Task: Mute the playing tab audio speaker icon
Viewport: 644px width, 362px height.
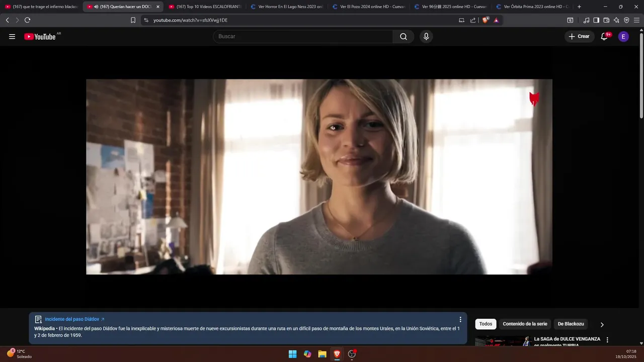Action: tap(96, 7)
